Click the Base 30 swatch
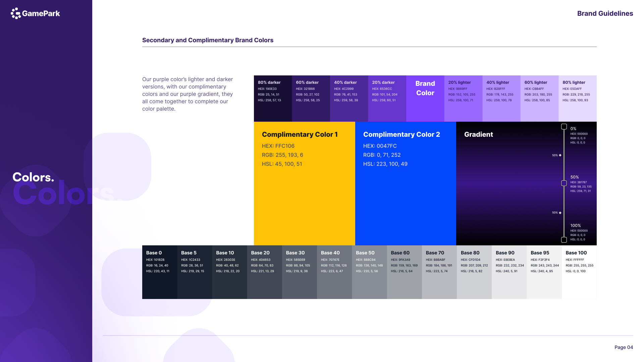Image resolution: width=644 pixels, height=362 pixels. pyautogui.click(x=300, y=272)
